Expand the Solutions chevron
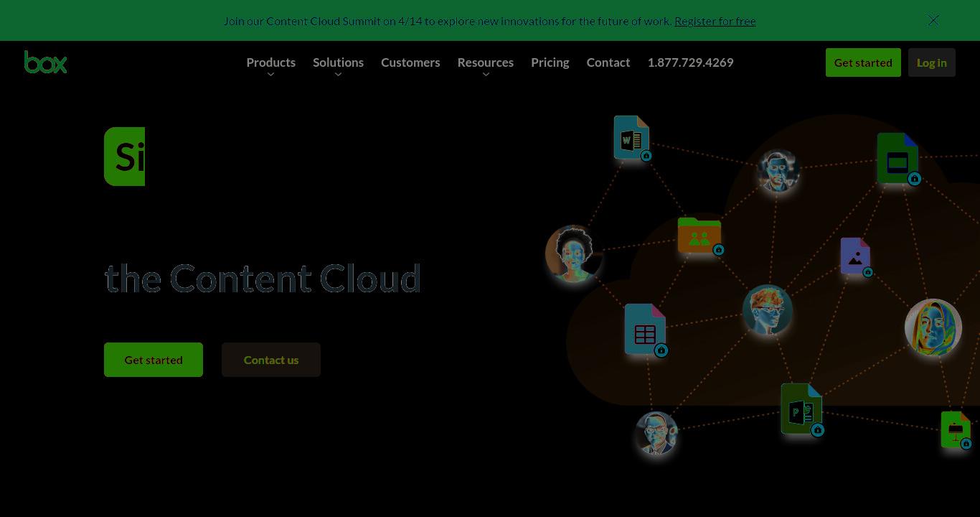Viewport: 980px width, 517px height. [x=338, y=75]
